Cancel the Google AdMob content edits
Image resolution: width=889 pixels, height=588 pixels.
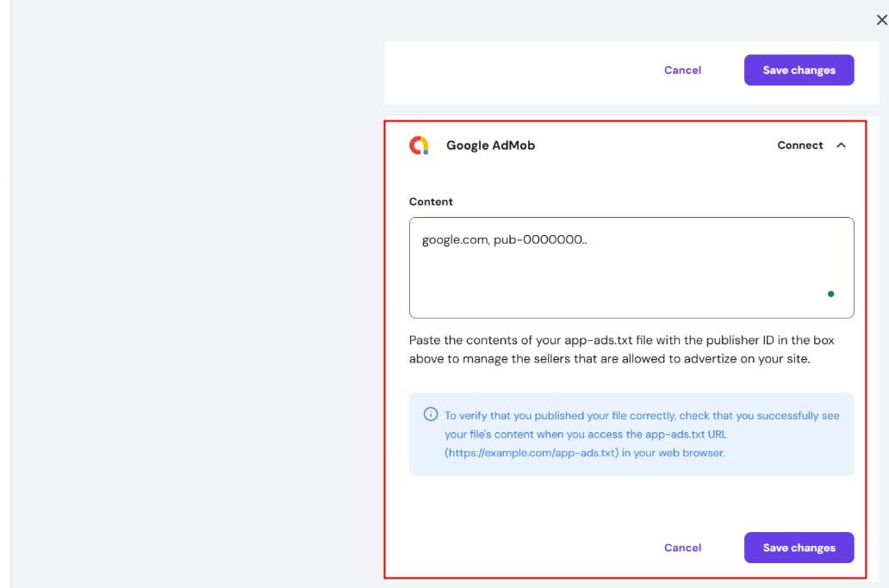[682, 548]
